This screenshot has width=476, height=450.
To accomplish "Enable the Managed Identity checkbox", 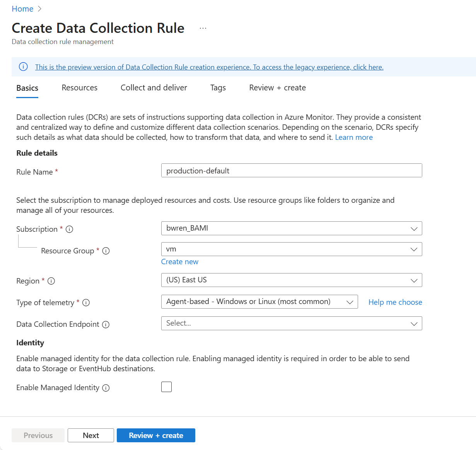I will [x=166, y=387].
